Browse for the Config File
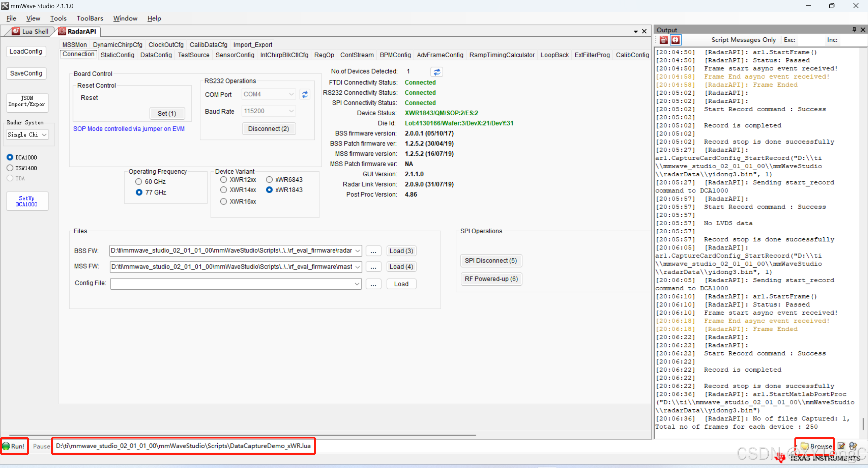868x468 pixels. (x=373, y=284)
